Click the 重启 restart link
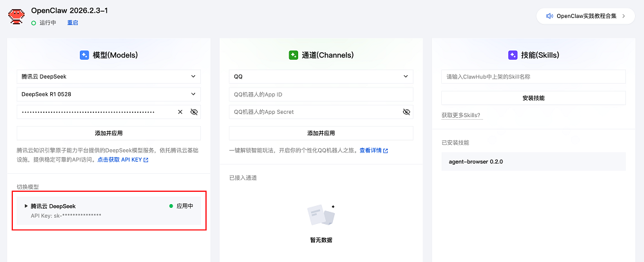This screenshot has width=644, height=262. 73,23
